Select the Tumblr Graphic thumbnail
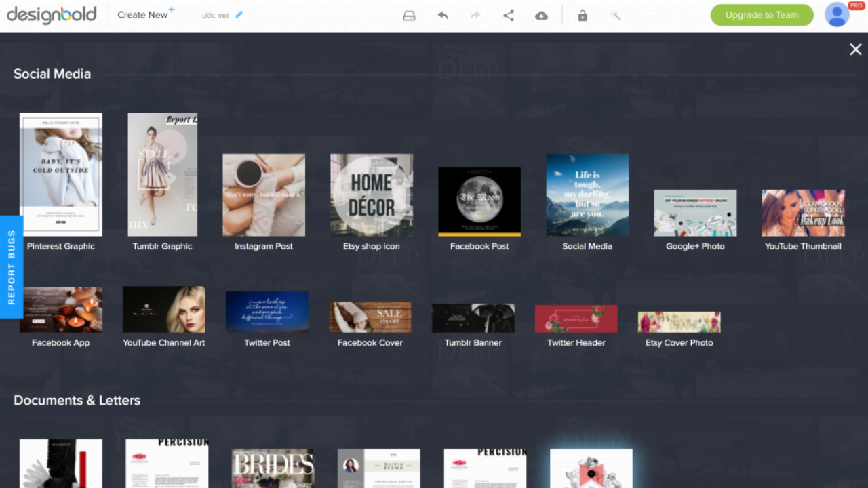The image size is (868, 488). tap(163, 174)
